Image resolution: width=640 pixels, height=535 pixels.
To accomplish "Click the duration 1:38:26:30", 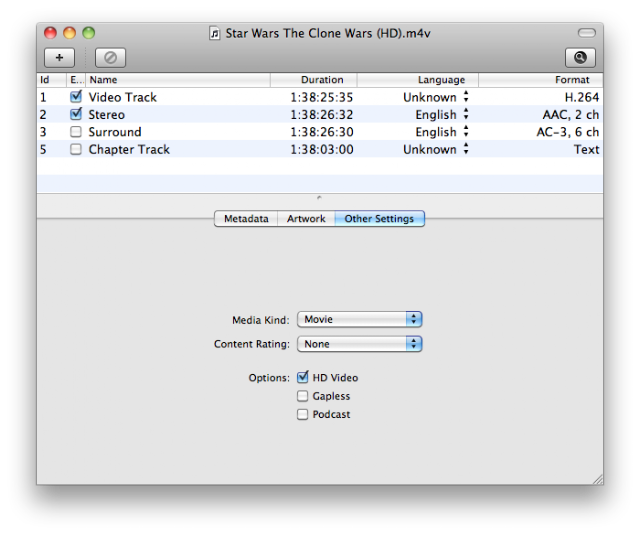I will click(322, 132).
